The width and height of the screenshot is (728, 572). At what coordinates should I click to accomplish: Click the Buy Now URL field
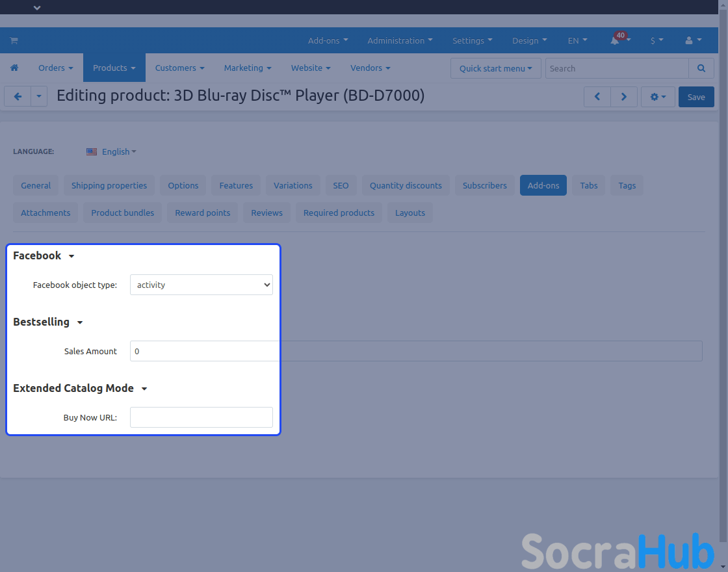pyautogui.click(x=201, y=417)
